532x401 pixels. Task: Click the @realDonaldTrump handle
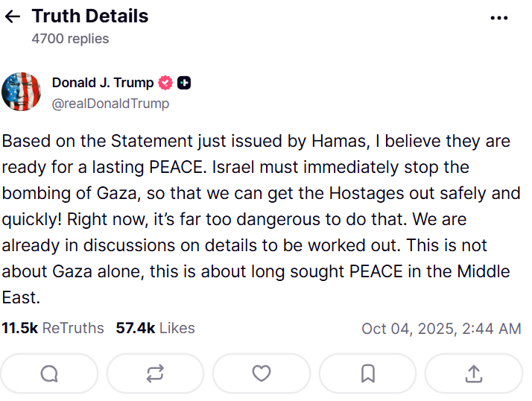click(x=110, y=104)
